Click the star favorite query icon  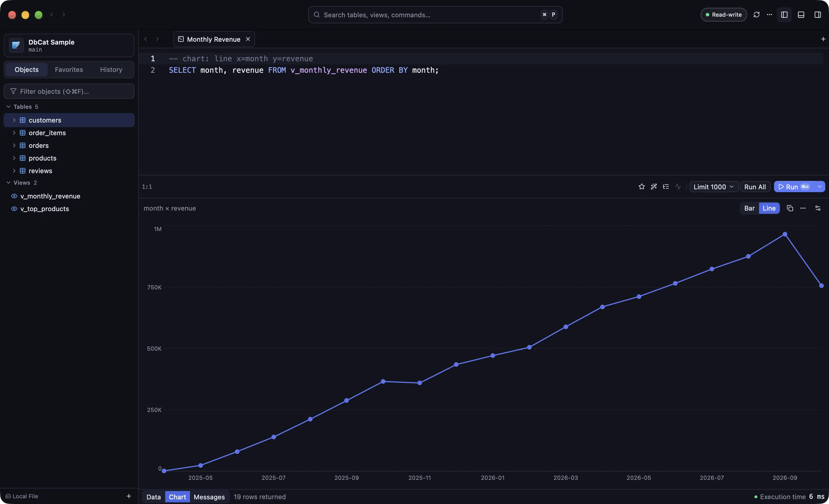(642, 187)
